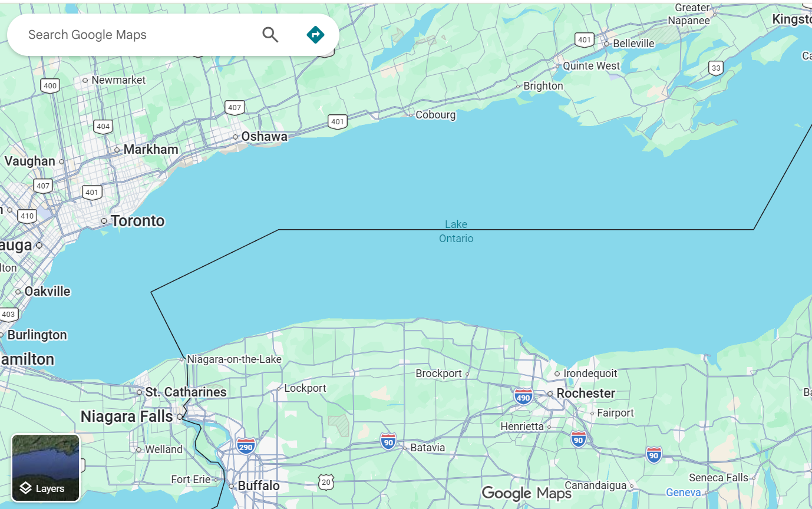Click the Highway 410 shield
Image resolution: width=812 pixels, height=509 pixels.
27,216
